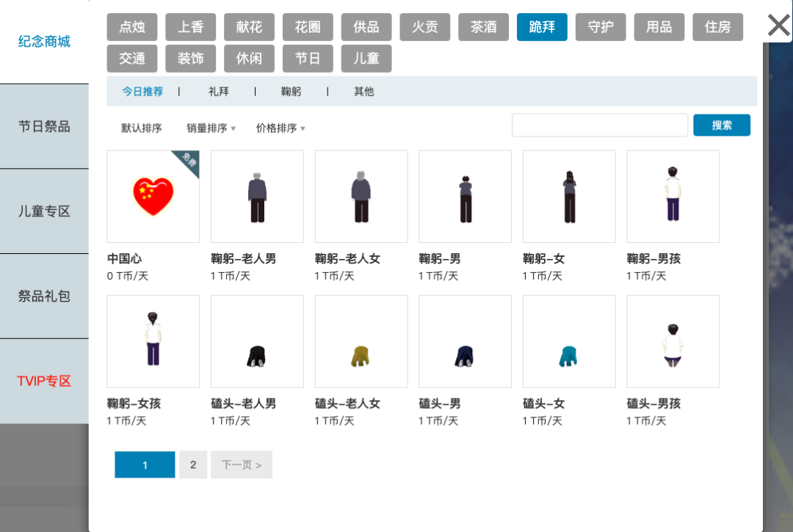Choose the 鞠躬-老人男 figure icon
The image size is (793, 532).
[258, 196]
